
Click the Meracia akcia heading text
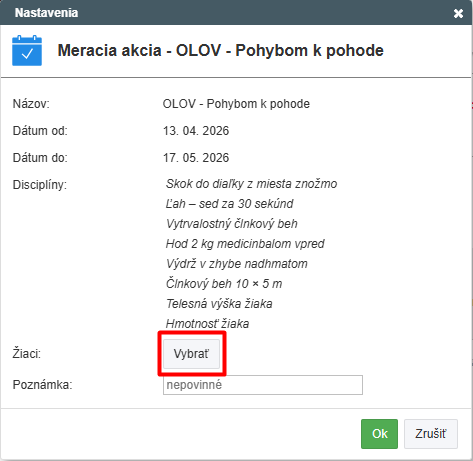point(221,51)
